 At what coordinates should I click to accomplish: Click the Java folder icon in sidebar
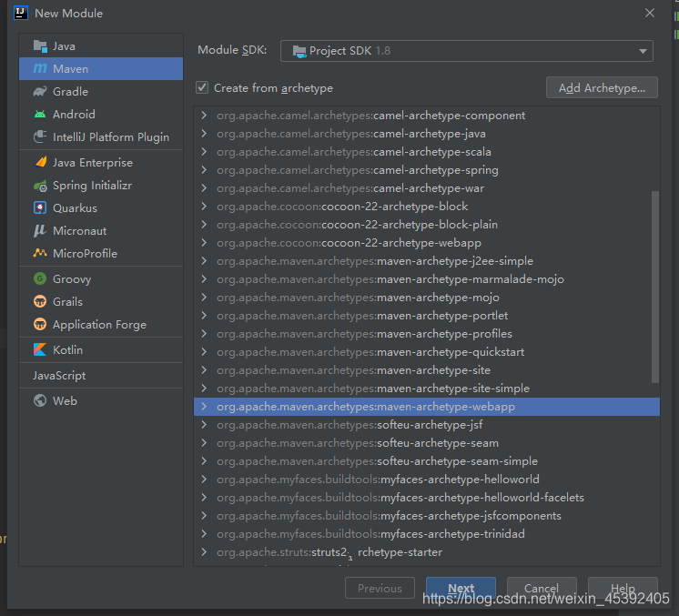click(x=40, y=45)
